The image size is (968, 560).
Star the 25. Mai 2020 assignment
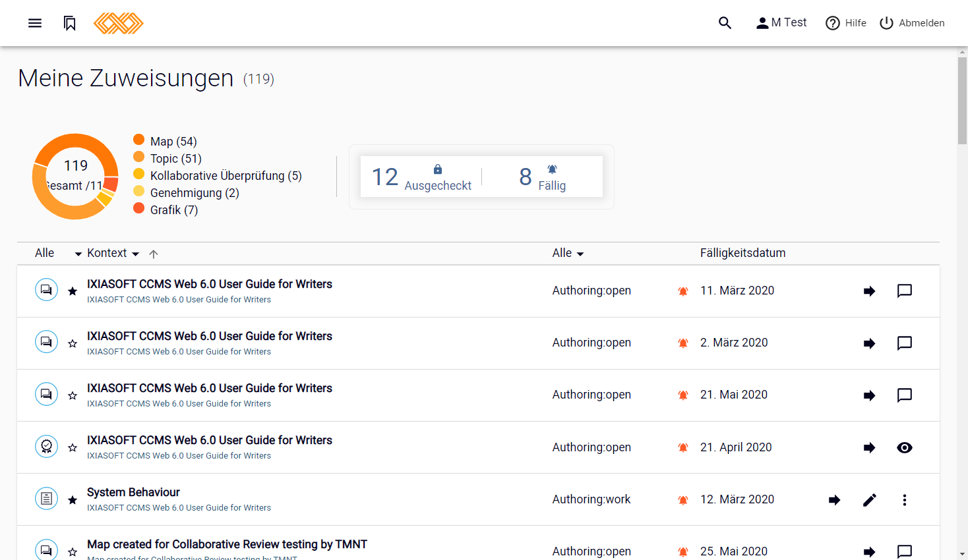[73, 551]
